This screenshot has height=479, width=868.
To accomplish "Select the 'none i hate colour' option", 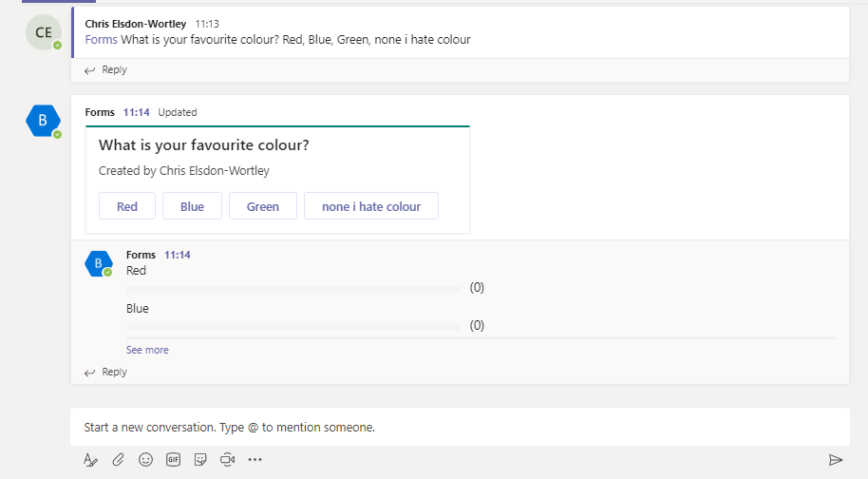I will coord(371,206).
